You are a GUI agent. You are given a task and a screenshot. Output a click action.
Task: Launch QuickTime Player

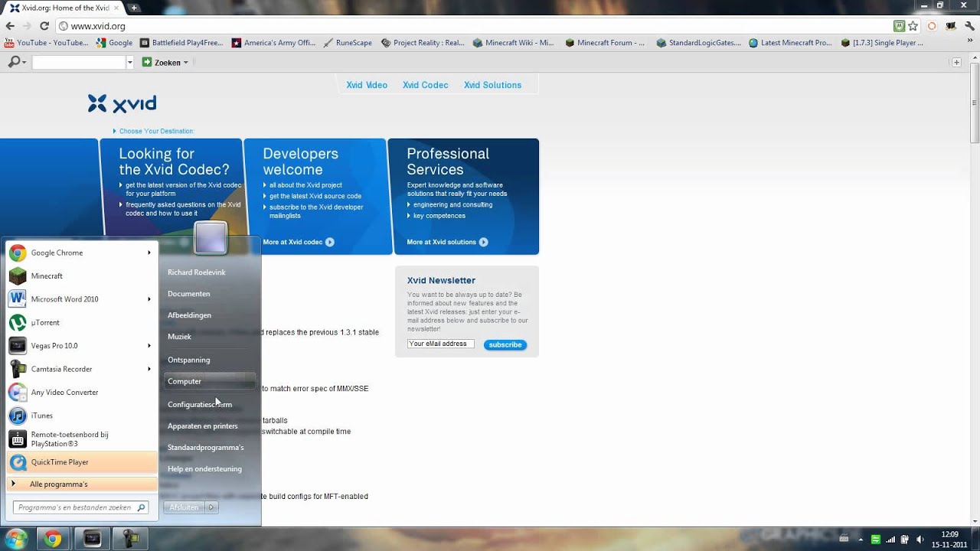[x=80, y=462]
